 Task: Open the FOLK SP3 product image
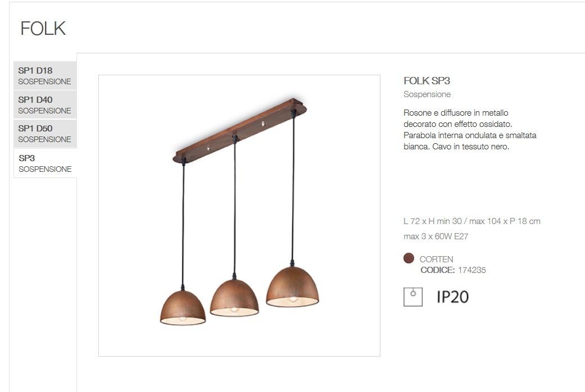click(x=239, y=216)
